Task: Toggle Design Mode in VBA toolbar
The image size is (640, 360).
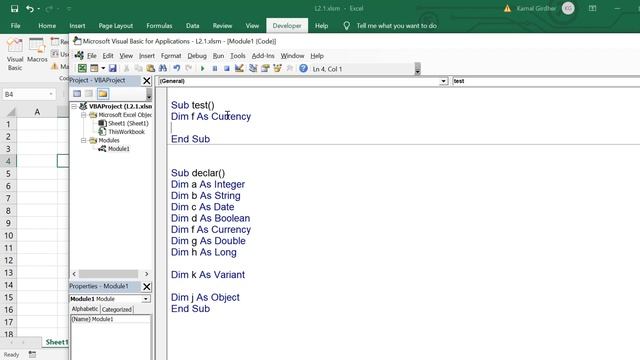Action: coord(239,69)
